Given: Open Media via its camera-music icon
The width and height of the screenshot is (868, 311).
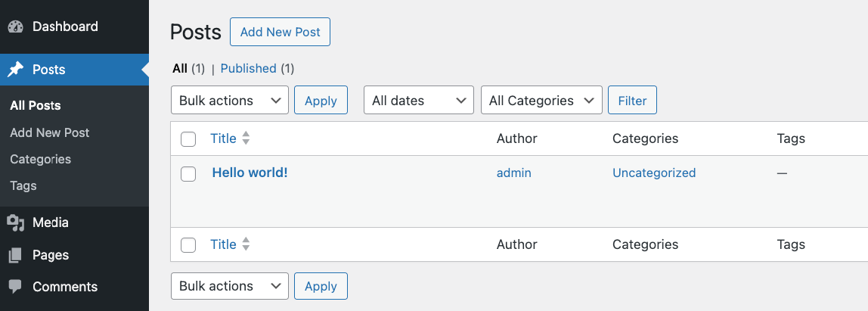Looking at the screenshot, I should click(x=15, y=223).
